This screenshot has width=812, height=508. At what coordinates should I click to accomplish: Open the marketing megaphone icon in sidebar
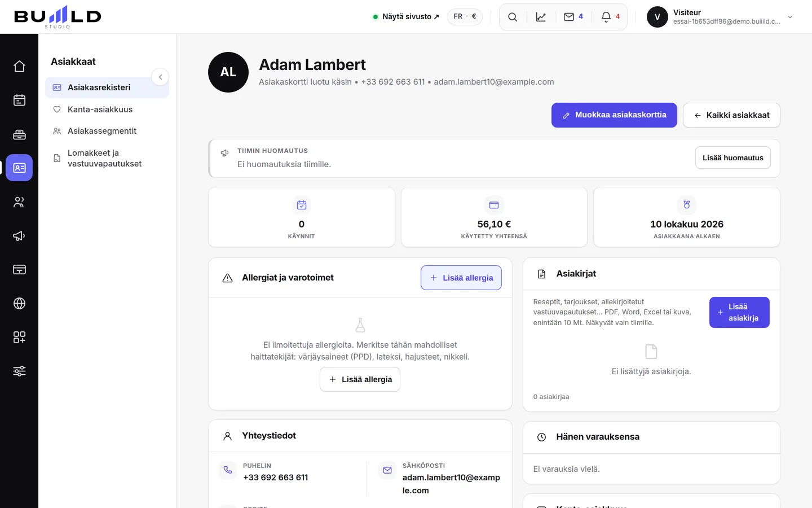point(19,236)
